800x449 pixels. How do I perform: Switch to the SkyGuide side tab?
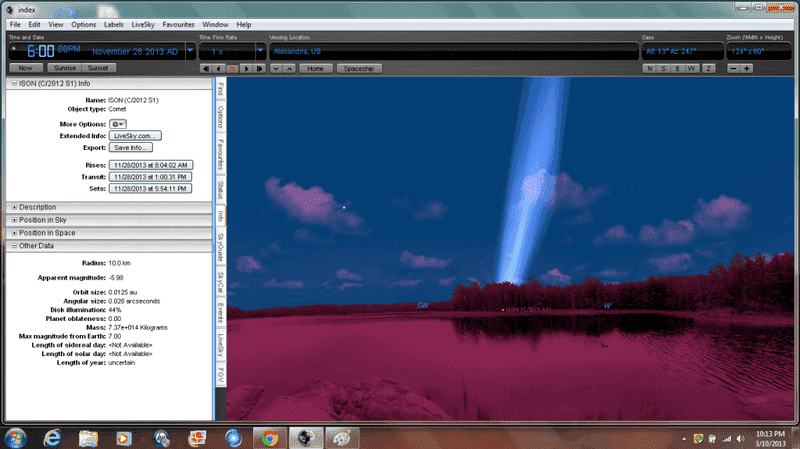(221, 247)
